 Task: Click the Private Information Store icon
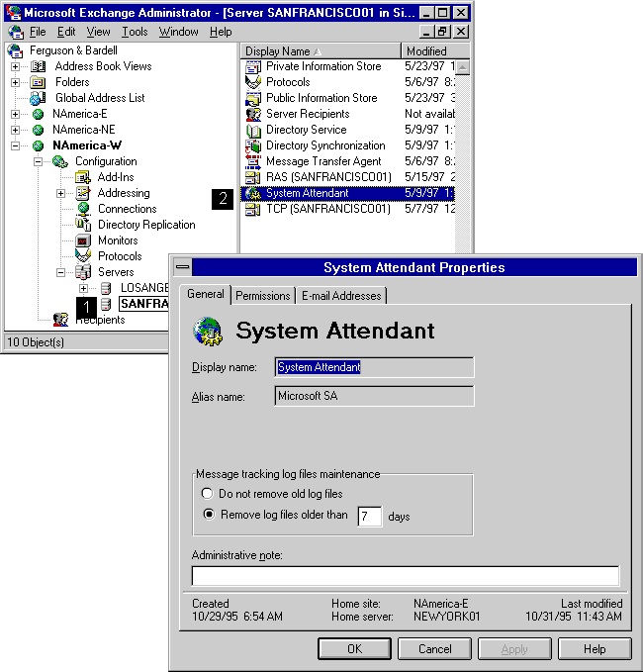click(253, 67)
